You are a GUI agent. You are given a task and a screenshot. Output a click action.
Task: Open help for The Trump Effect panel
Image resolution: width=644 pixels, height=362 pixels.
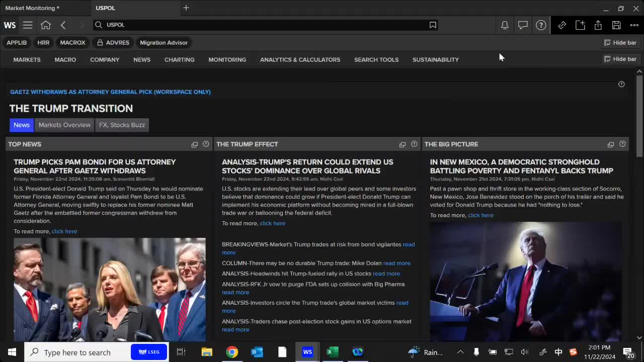(414, 144)
